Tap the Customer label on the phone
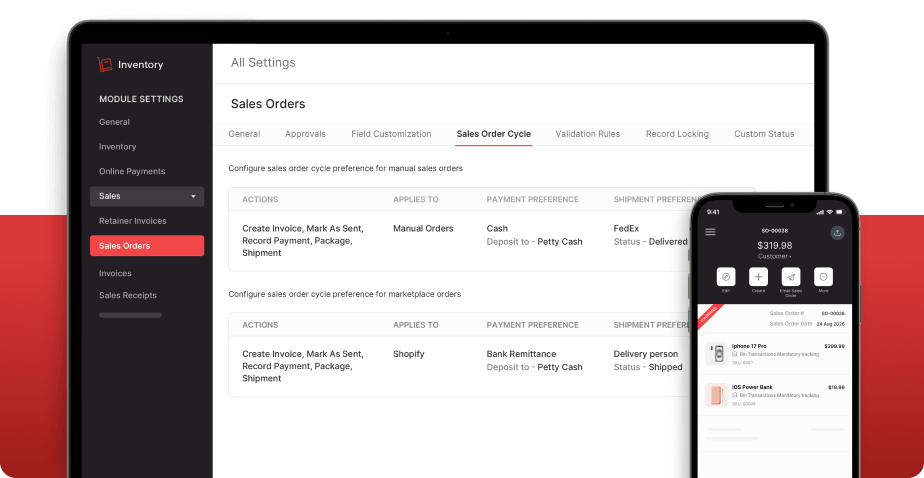This screenshot has height=478, width=924. pos(773,256)
